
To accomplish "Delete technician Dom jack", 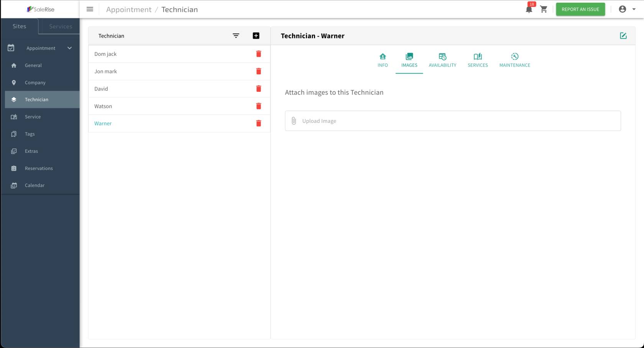I will pyautogui.click(x=258, y=54).
